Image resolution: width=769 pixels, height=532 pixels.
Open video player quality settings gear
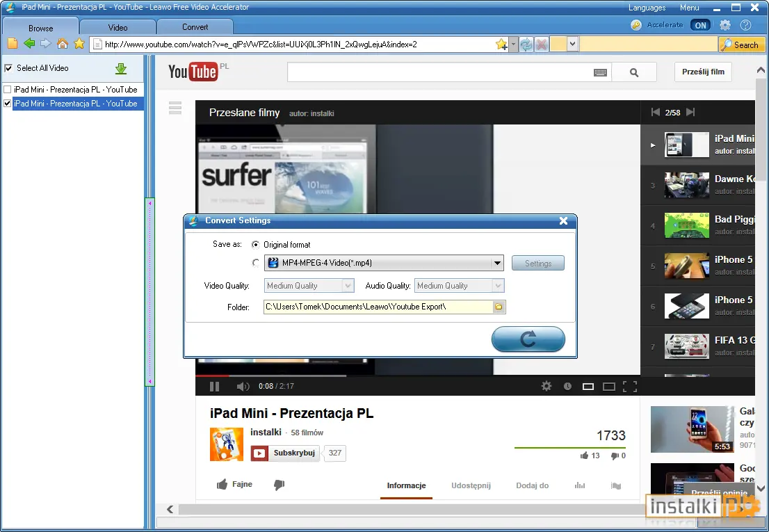547,387
